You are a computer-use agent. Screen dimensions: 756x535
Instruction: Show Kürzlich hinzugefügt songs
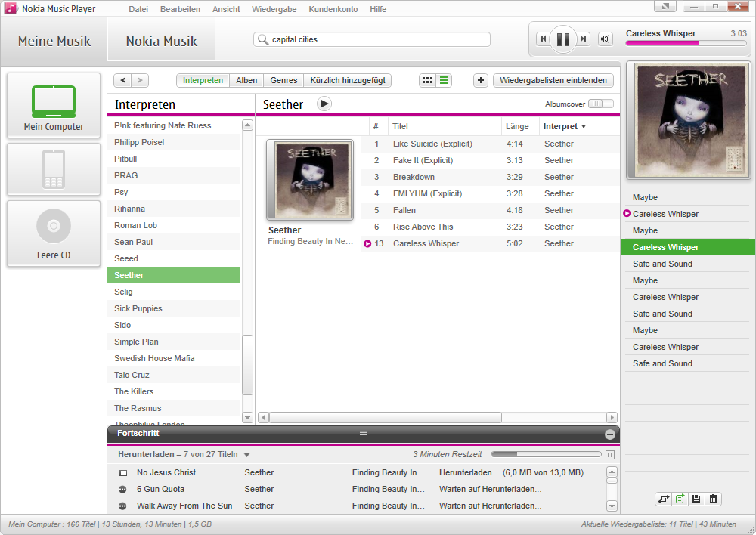[x=348, y=80]
